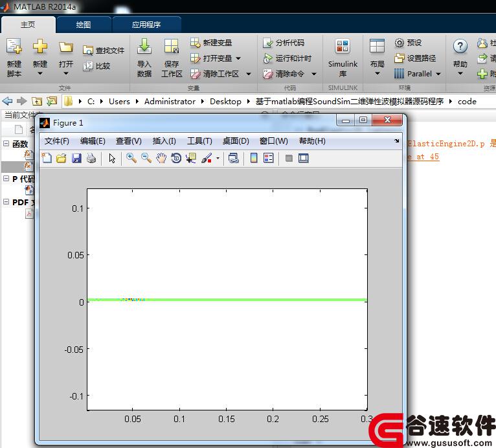496x448 pixels.
Task: Open the Edit (编辑(E)) menu in Figure 1
Action: tap(93, 141)
